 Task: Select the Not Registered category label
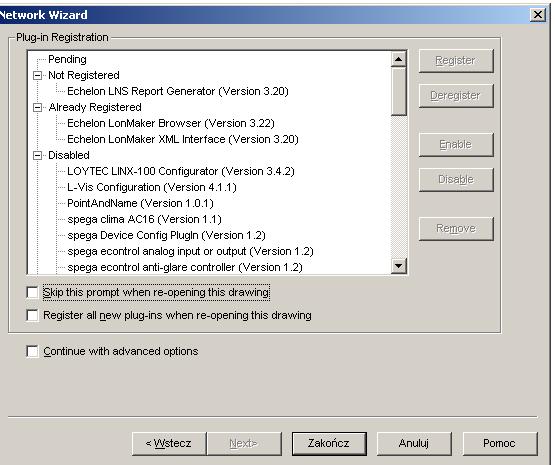[84, 75]
